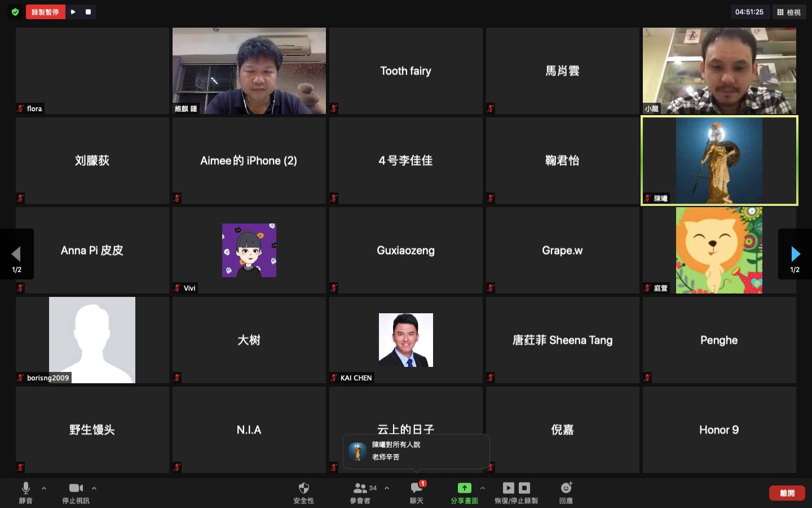The image size is (812, 508).
Task: Open the 檢視 view layout menu
Action: 788,12
